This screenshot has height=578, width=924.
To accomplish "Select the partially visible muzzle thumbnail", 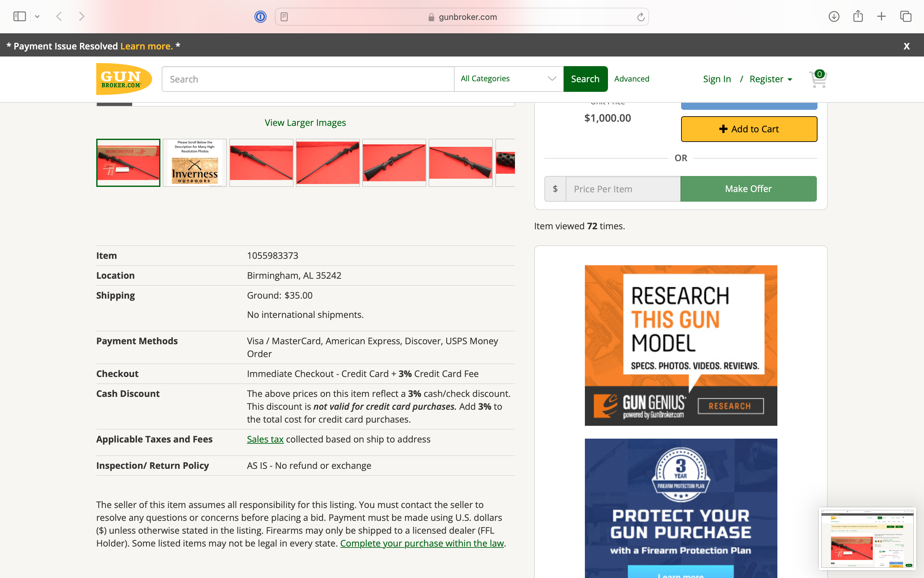I will (505, 163).
